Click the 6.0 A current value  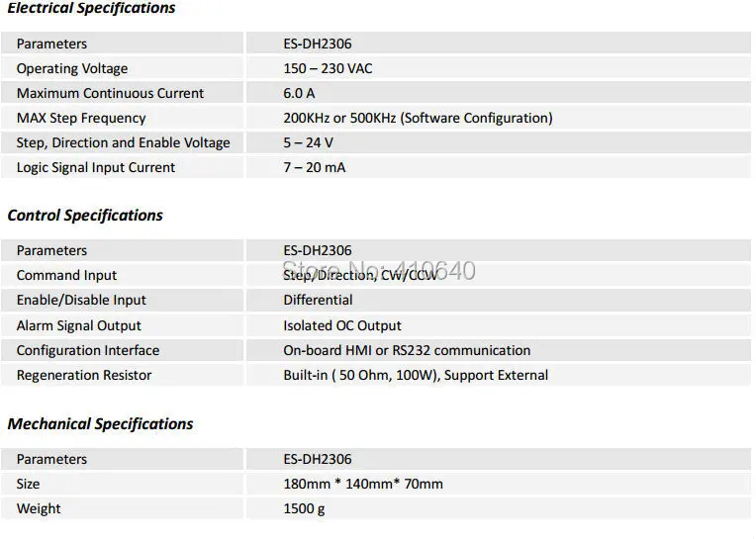[299, 93]
